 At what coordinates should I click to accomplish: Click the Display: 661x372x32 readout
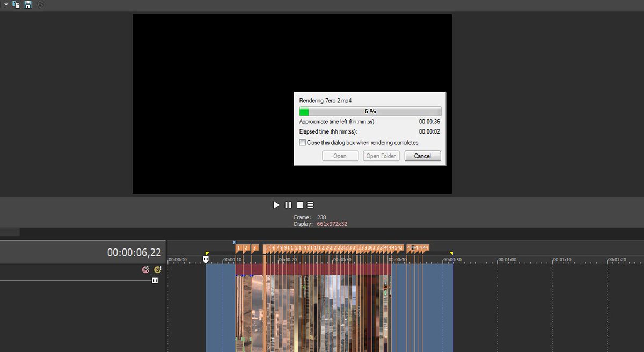(x=320, y=224)
